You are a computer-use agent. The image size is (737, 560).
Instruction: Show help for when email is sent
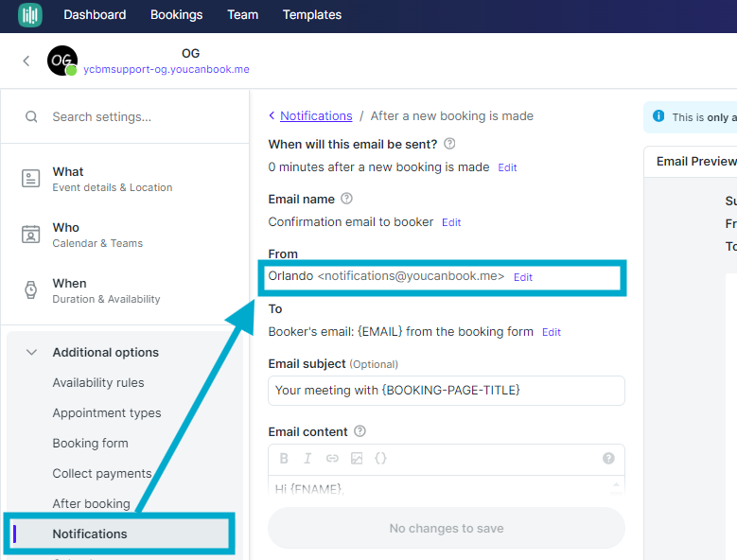pos(449,144)
